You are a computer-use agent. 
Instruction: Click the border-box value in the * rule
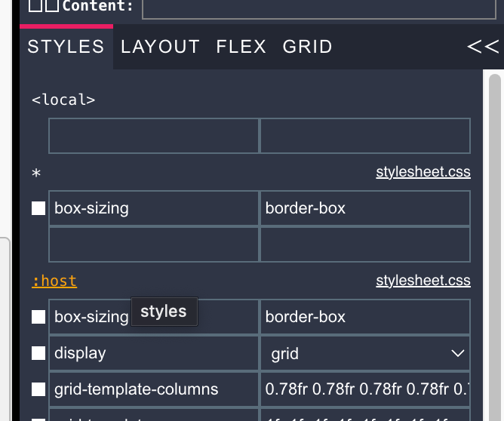pos(365,208)
